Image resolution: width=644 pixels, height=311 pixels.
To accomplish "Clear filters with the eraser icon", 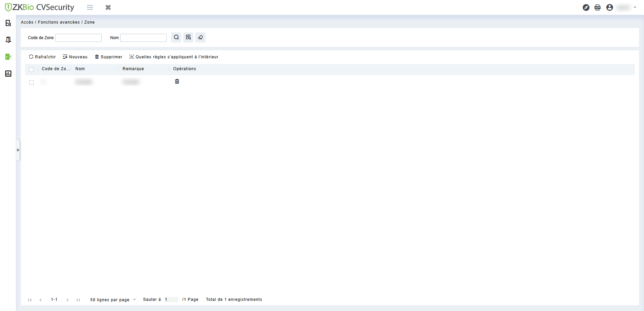I will (x=200, y=37).
